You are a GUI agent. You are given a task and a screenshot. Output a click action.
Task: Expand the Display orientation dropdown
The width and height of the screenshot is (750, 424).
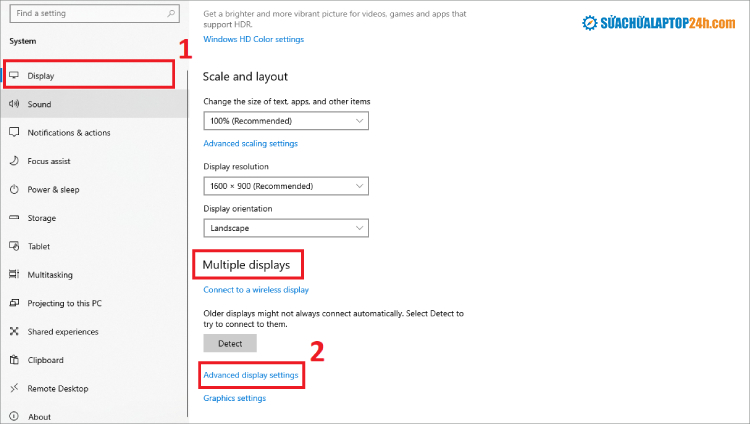point(286,228)
